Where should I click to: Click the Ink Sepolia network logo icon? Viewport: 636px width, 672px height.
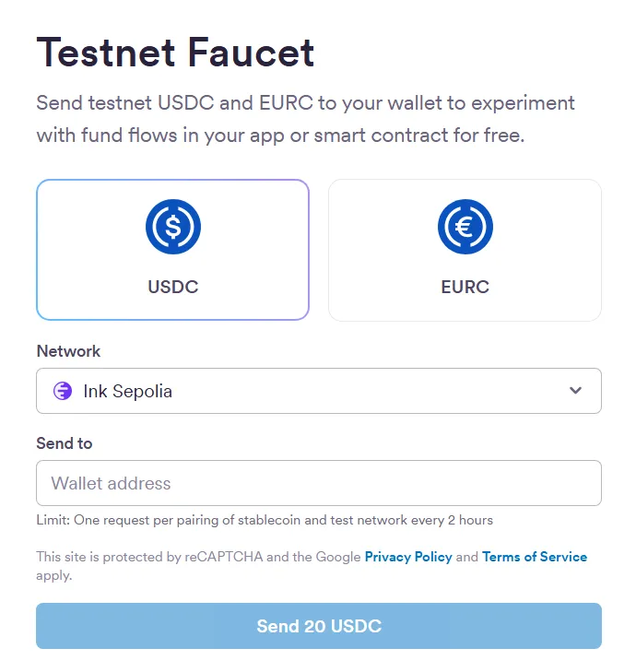click(63, 391)
